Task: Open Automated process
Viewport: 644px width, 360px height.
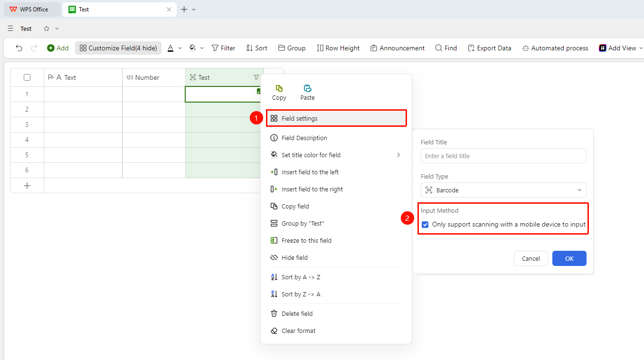Action: [555, 48]
